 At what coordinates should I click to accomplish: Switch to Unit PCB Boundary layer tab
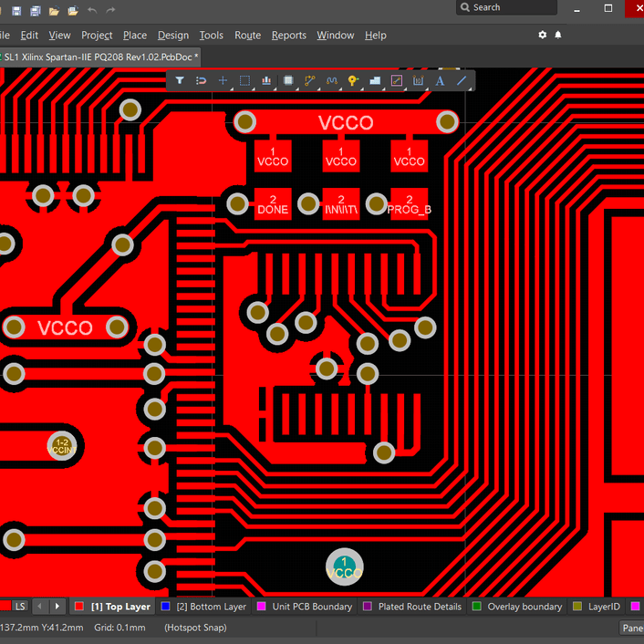[305, 607]
